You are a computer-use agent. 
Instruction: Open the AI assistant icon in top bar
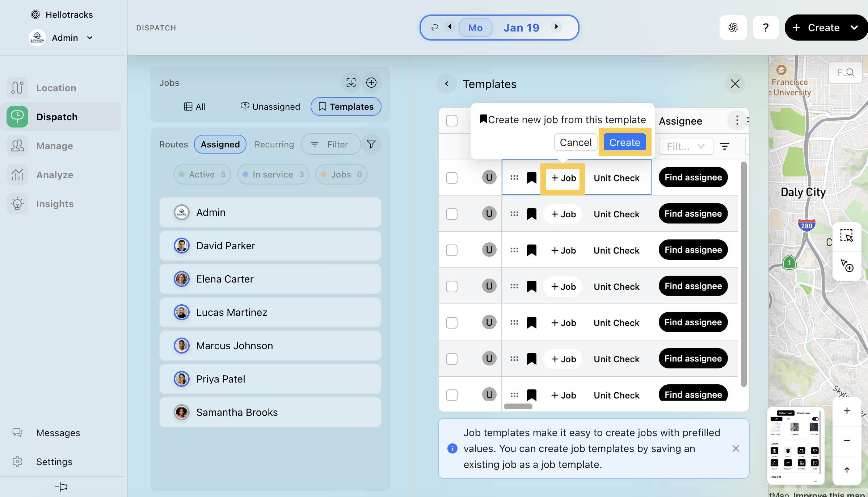coord(733,28)
